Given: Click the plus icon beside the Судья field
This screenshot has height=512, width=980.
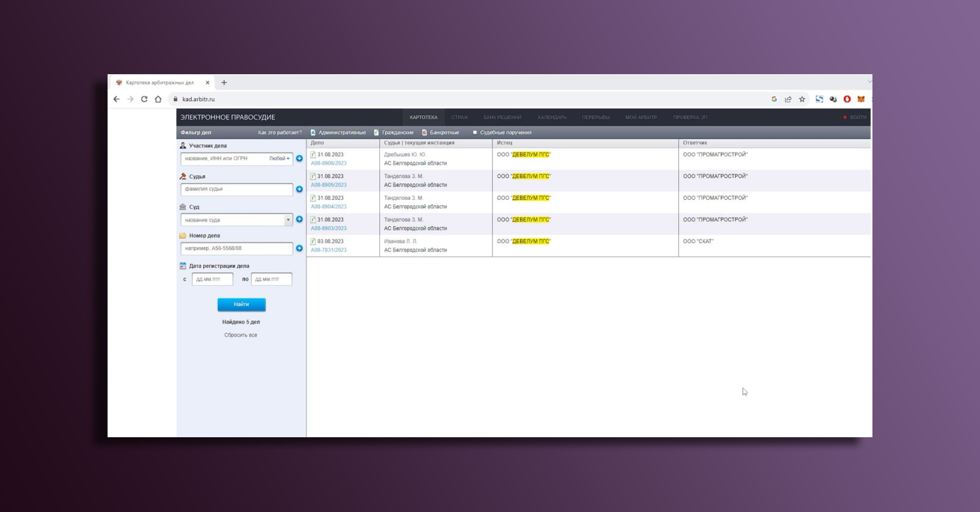Looking at the screenshot, I should click(x=299, y=189).
